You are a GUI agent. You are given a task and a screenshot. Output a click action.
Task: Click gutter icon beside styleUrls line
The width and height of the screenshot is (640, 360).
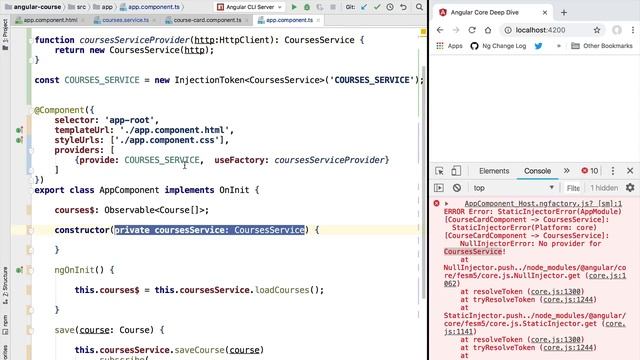[x=19, y=140]
